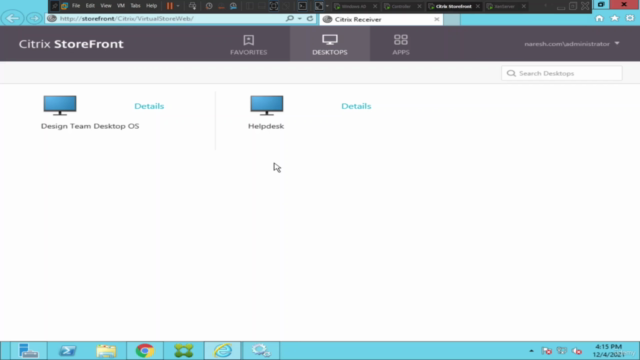Open Internet Explorer from the taskbar
Image resolution: width=640 pixels, height=360 pixels.
222,351
